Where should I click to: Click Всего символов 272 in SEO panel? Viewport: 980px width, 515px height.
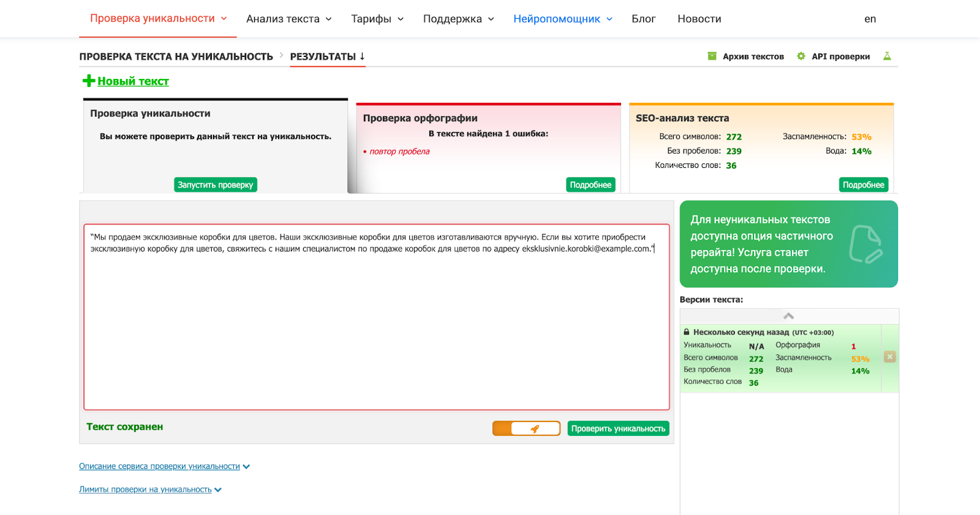[x=734, y=137]
